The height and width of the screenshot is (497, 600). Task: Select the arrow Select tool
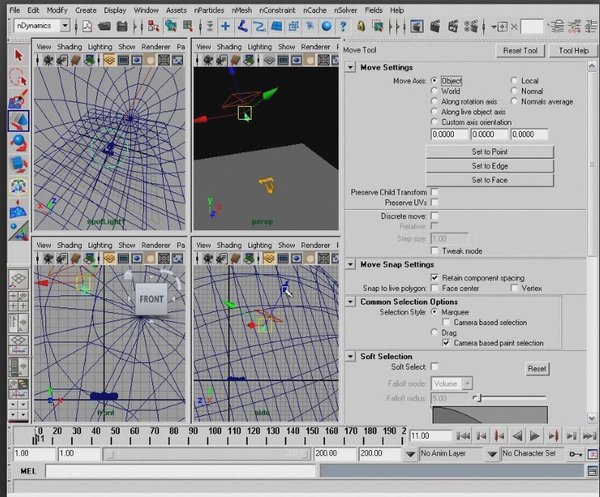coord(18,57)
